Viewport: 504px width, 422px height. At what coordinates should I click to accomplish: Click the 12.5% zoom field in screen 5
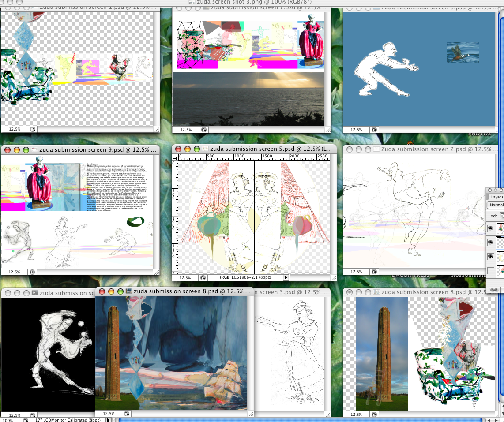click(185, 278)
